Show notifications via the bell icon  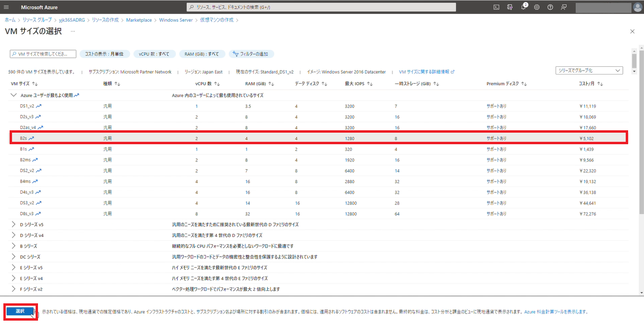click(x=523, y=7)
